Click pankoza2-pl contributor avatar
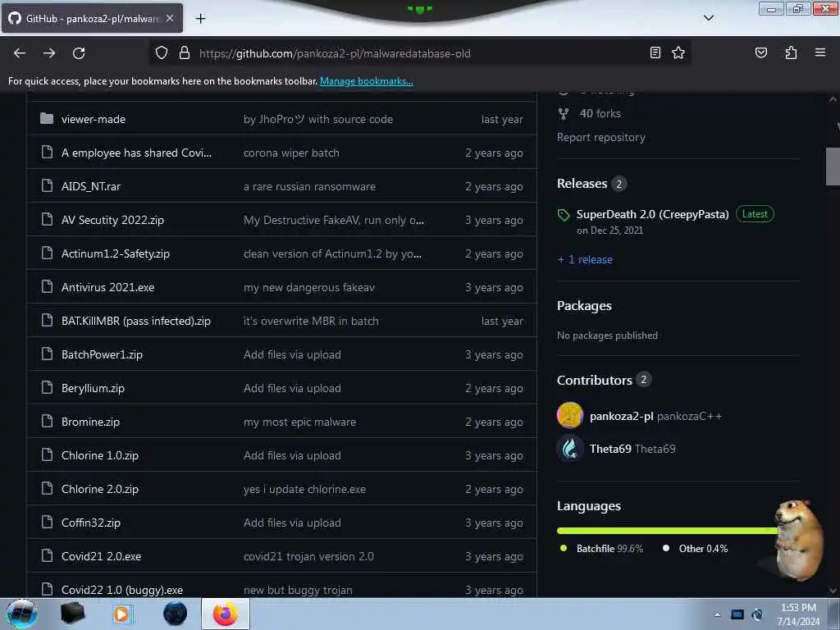 coord(570,416)
